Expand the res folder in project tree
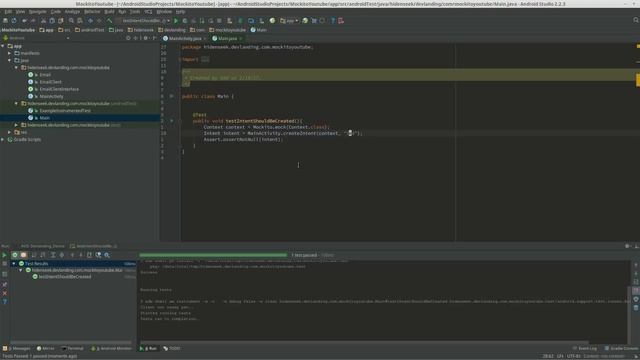The image size is (640, 360). point(10,132)
